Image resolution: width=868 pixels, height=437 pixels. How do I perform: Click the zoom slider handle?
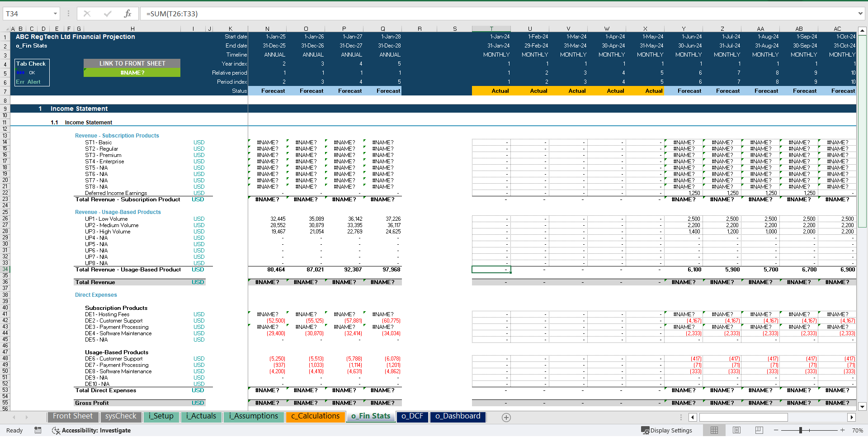801,430
